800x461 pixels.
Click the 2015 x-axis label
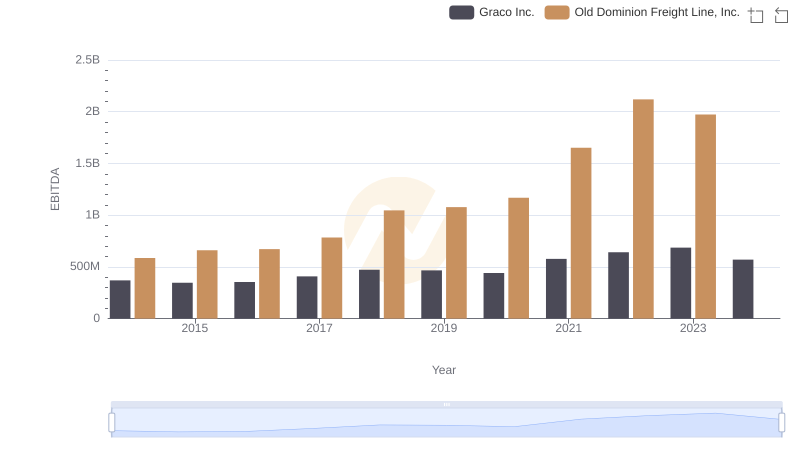pos(195,328)
